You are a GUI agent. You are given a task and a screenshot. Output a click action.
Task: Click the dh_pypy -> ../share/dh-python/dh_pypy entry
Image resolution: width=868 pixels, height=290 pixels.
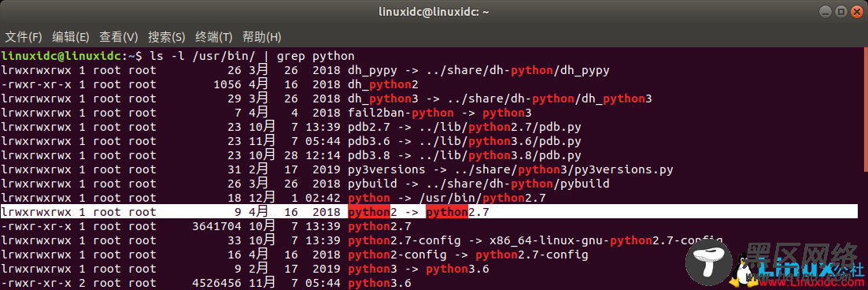[x=478, y=71]
